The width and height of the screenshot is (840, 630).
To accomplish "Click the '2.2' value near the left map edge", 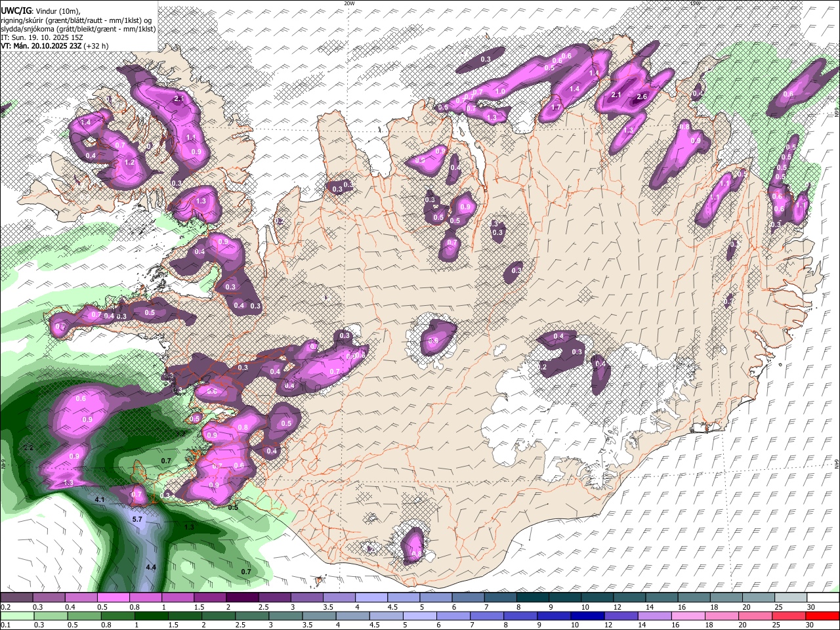I will [x=28, y=448].
